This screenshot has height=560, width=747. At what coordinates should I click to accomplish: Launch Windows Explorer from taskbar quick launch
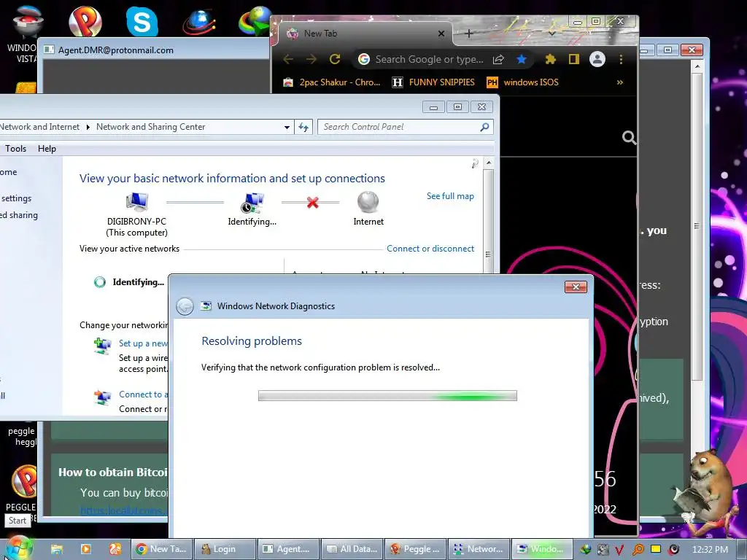pyautogui.click(x=57, y=549)
